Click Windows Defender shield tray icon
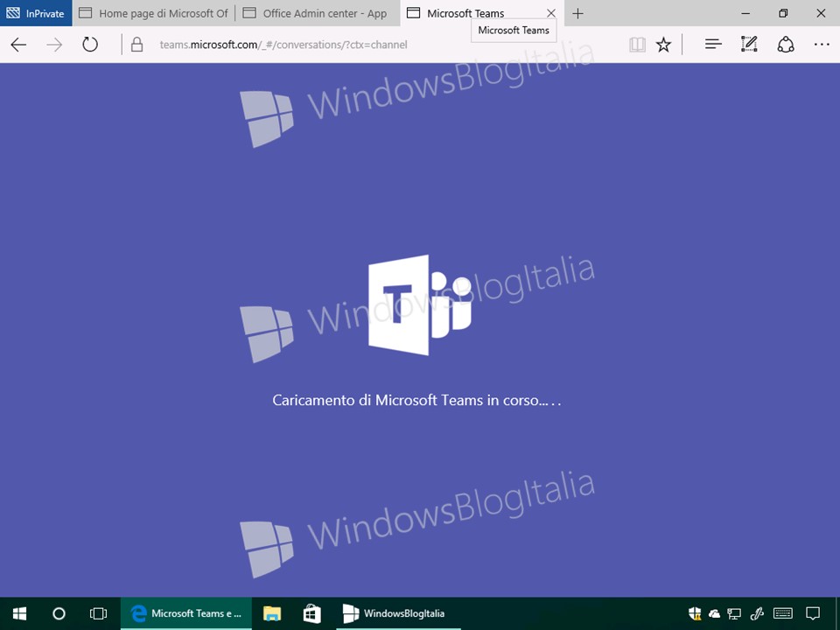The image size is (840, 630). [695, 613]
